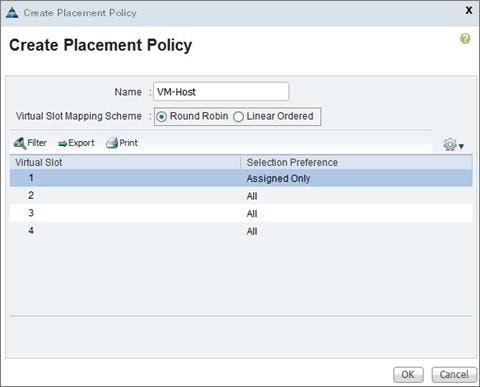This screenshot has height=387, width=480.
Task: Click the OK button
Action: [408, 375]
